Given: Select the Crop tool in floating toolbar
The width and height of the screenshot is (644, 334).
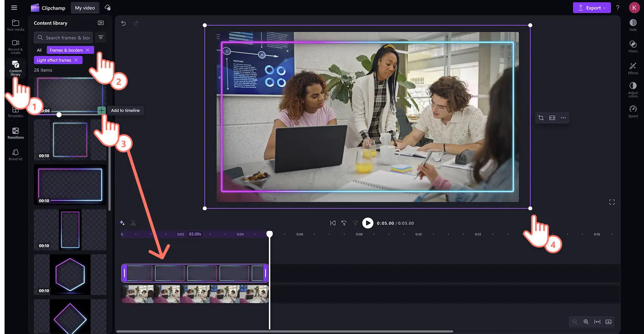Looking at the screenshot, I should [541, 118].
